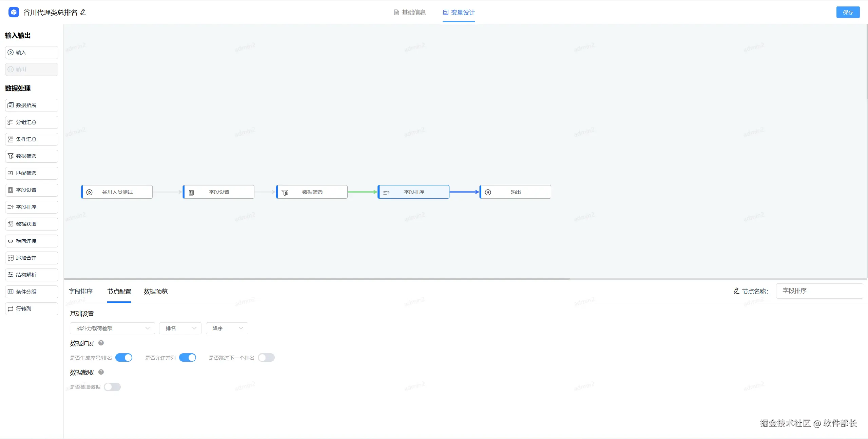Select the 横向连接 link icon
Viewport: 868px width, 439px height.
[x=11, y=241]
